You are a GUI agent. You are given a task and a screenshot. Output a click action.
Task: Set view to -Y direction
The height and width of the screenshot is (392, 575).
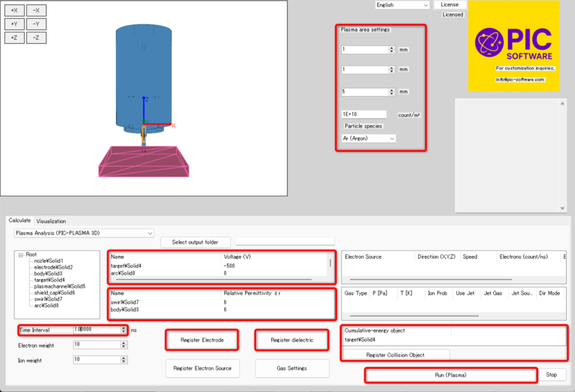36,24
